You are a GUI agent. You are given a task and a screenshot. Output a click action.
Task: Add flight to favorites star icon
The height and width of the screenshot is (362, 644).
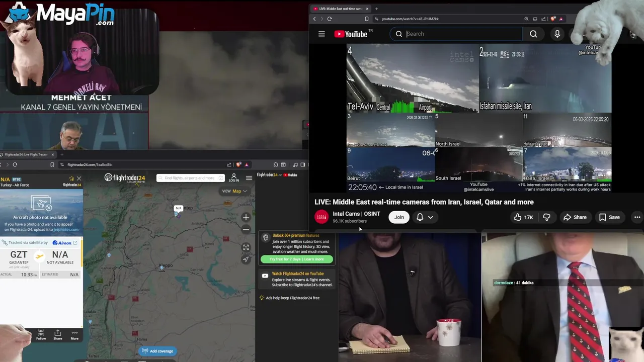click(x=71, y=178)
